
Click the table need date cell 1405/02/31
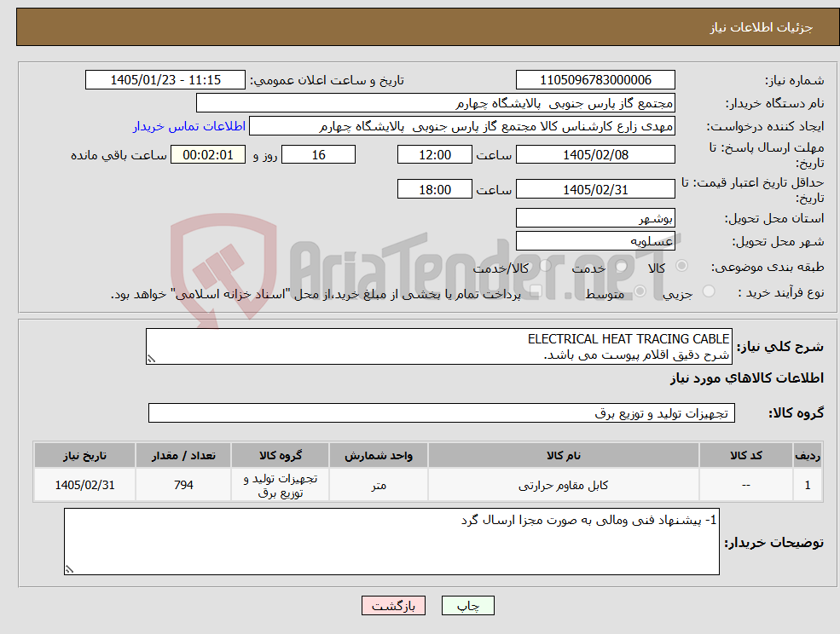(x=84, y=485)
